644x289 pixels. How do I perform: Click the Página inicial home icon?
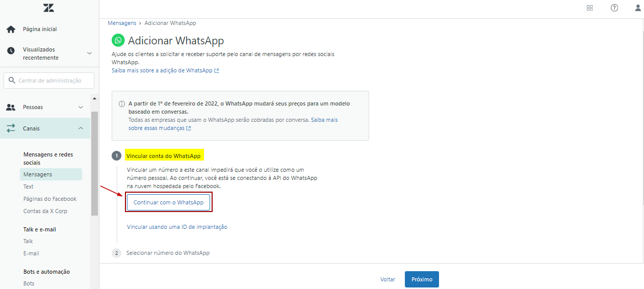[11, 30]
